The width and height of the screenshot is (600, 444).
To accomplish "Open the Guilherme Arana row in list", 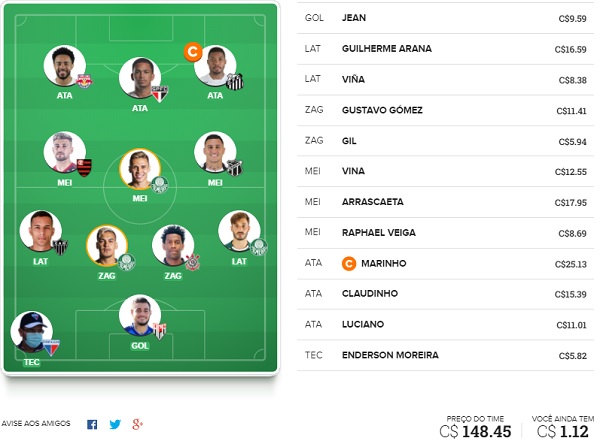I will 445,49.
